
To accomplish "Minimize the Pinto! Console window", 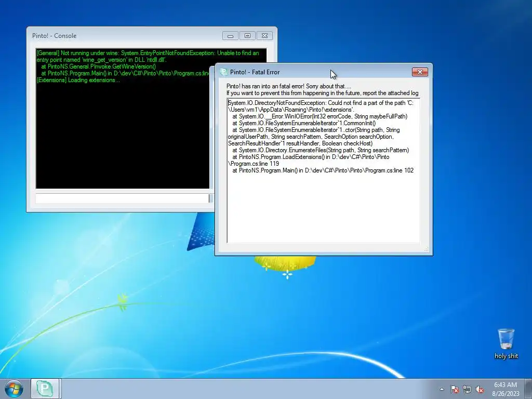I will tap(230, 36).
